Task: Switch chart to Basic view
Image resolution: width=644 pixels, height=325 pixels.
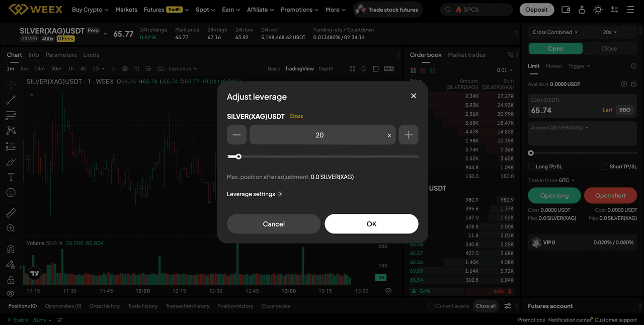Action: pyautogui.click(x=274, y=69)
